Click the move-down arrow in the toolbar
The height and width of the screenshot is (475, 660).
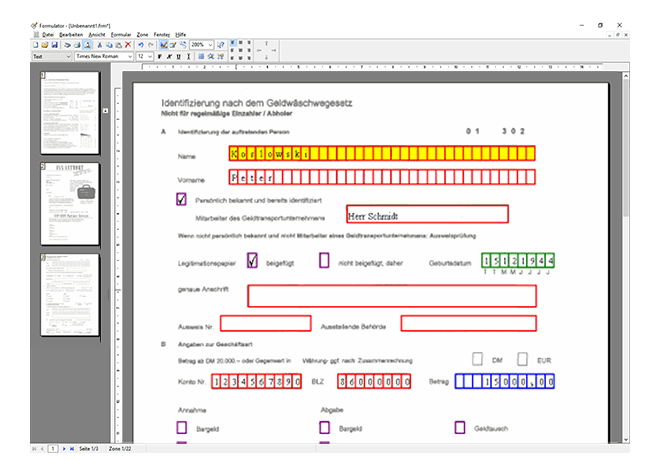(x=266, y=57)
